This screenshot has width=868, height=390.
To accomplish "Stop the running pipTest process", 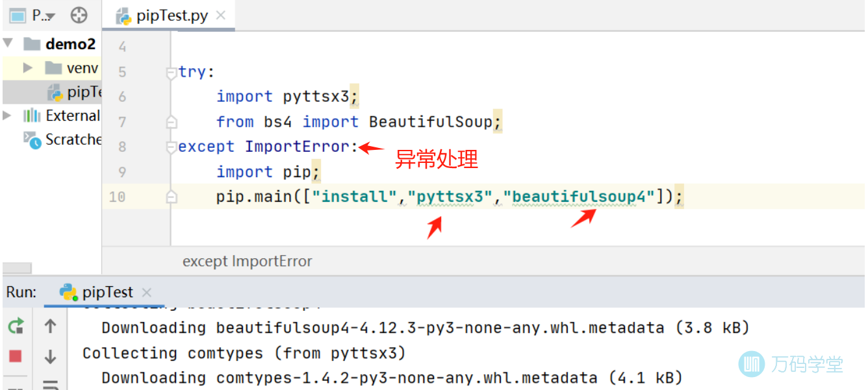I will [x=16, y=356].
